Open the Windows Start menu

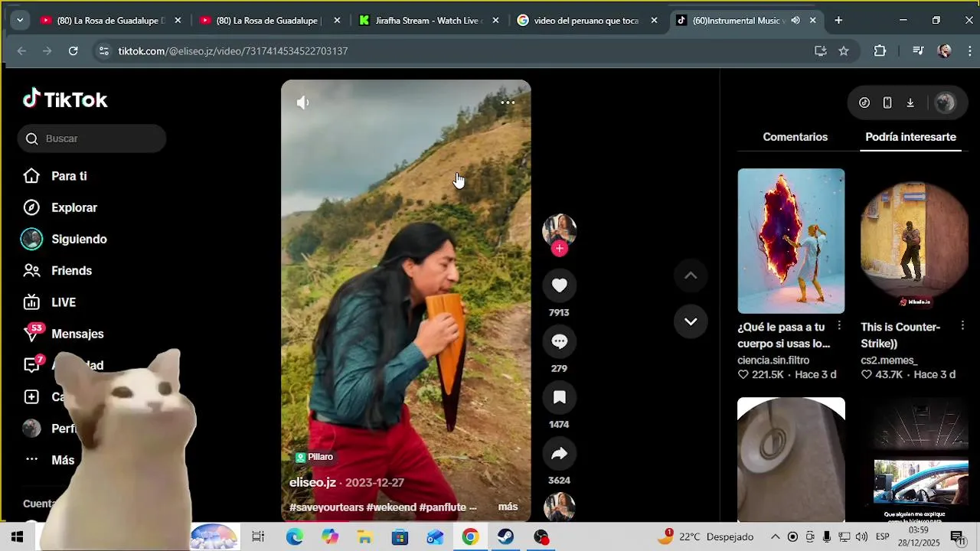[17, 537]
